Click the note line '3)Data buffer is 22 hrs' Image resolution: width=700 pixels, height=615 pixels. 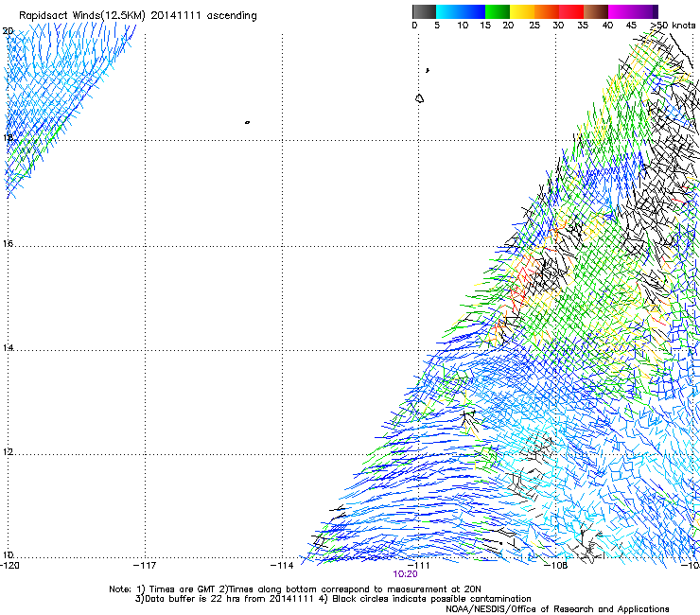333,599
